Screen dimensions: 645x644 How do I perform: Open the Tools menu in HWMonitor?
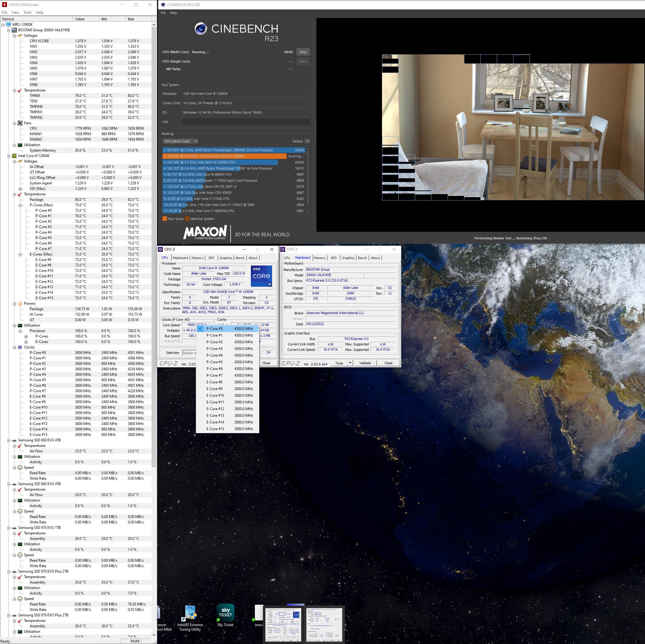[x=27, y=12]
